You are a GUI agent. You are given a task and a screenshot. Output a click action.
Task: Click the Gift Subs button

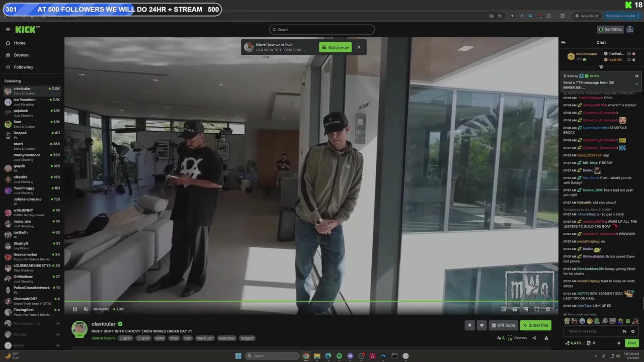(x=503, y=325)
